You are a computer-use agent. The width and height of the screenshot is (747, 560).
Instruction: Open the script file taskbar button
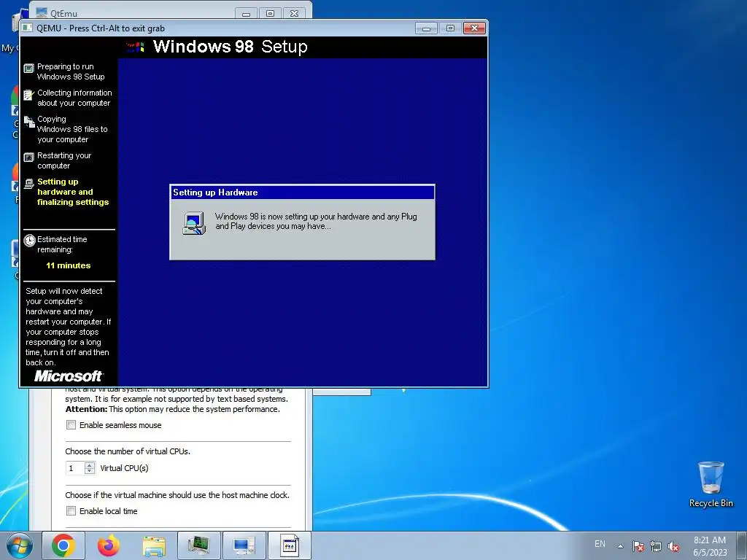pos(289,545)
